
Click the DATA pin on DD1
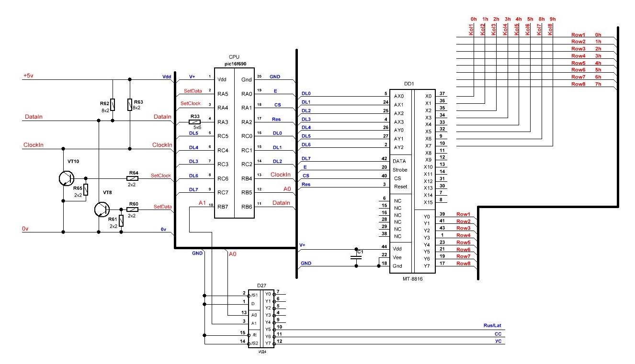coord(399,161)
